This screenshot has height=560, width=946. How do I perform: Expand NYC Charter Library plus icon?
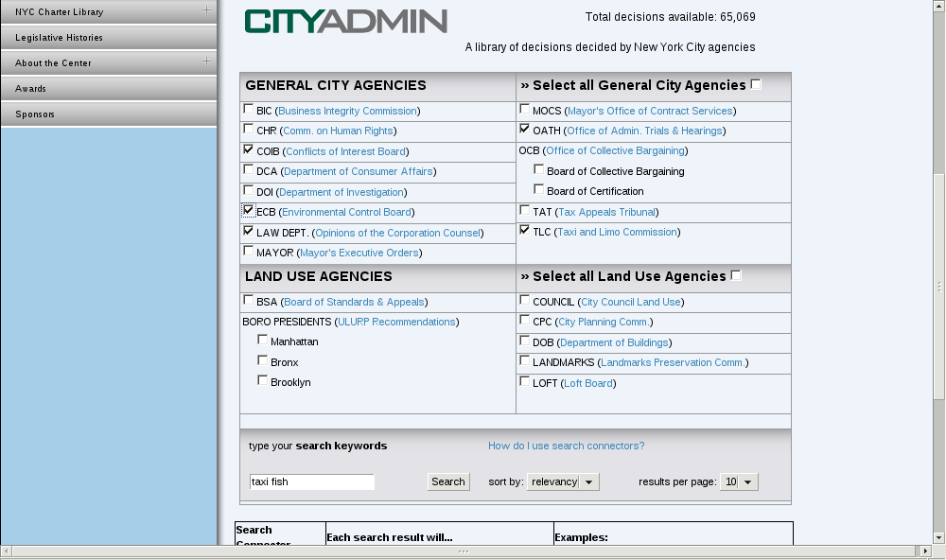pyautogui.click(x=206, y=10)
